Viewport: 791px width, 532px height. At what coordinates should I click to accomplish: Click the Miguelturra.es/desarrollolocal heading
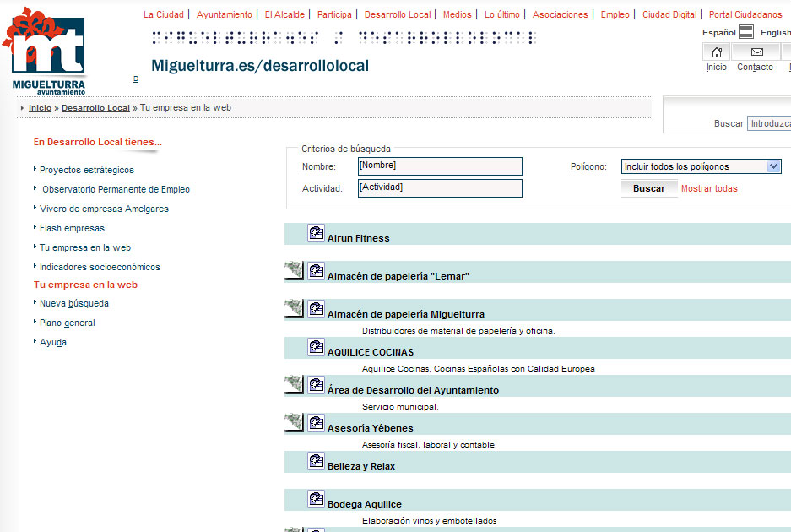pos(260,66)
